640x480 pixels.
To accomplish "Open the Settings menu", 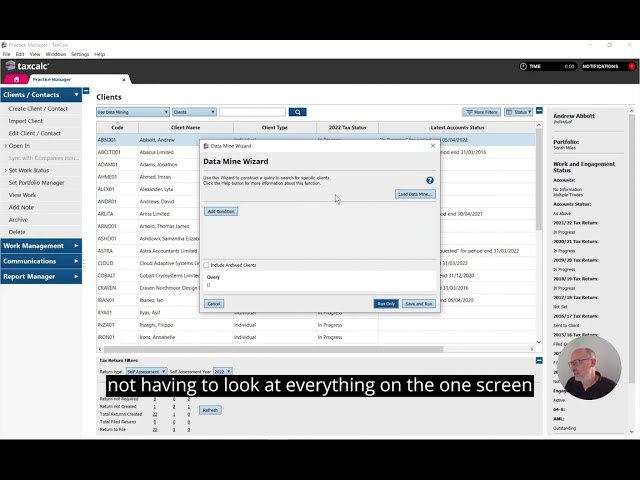I will (x=80, y=54).
